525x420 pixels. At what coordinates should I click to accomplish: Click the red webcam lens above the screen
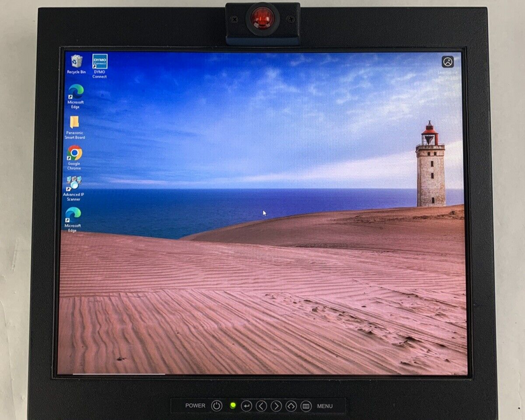click(262, 18)
